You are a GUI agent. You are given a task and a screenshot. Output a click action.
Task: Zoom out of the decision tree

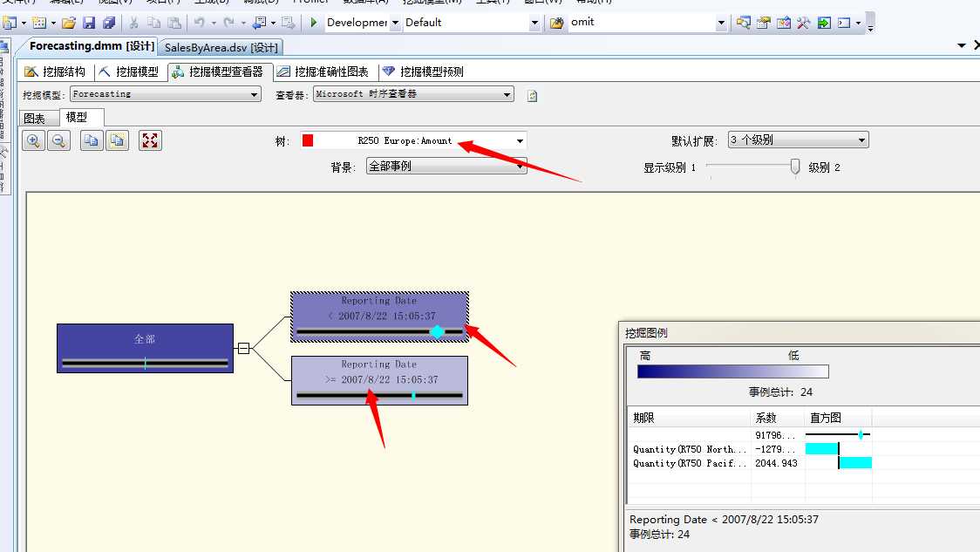[58, 140]
